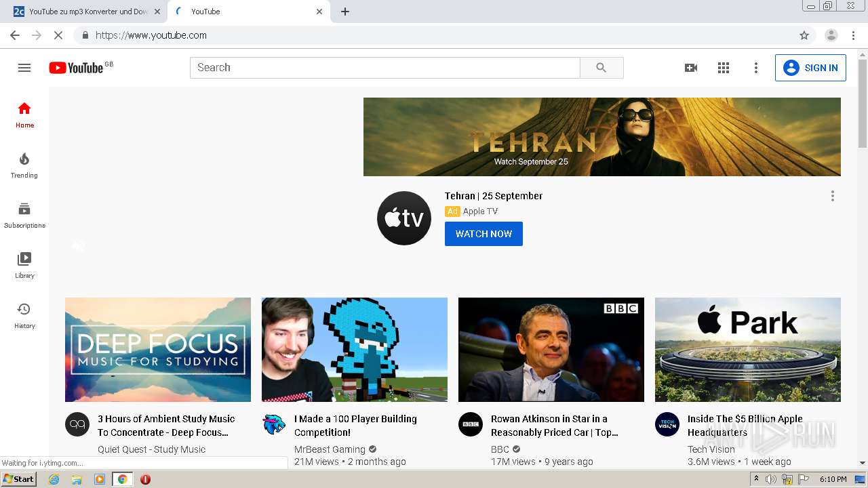This screenshot has width=868, height=488.
Task: Close the YouTube tab
Action: click(319, 12)
